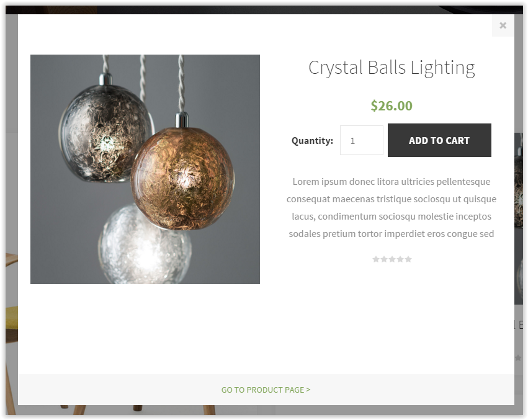Click the gray star behind popup's right edge

(x=518, y=358)
